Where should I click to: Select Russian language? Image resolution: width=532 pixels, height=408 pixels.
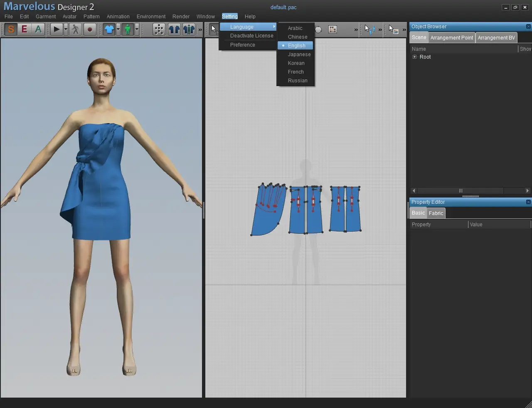tap(296, 81)
